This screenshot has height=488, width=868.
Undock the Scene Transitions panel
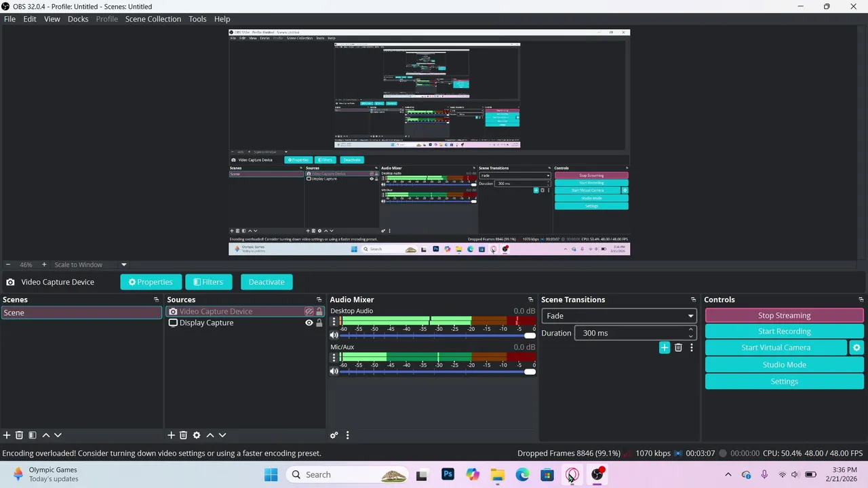(x=693, y=300)
